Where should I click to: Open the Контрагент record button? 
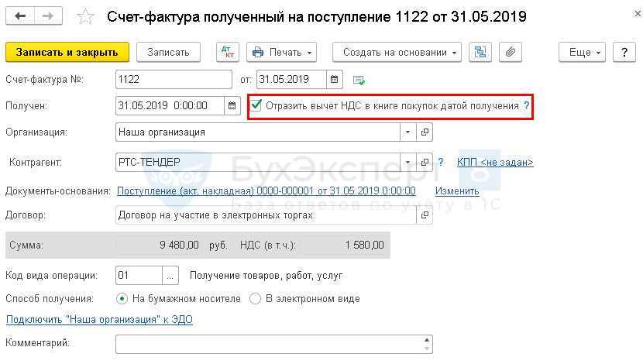[x=425, y=163]
